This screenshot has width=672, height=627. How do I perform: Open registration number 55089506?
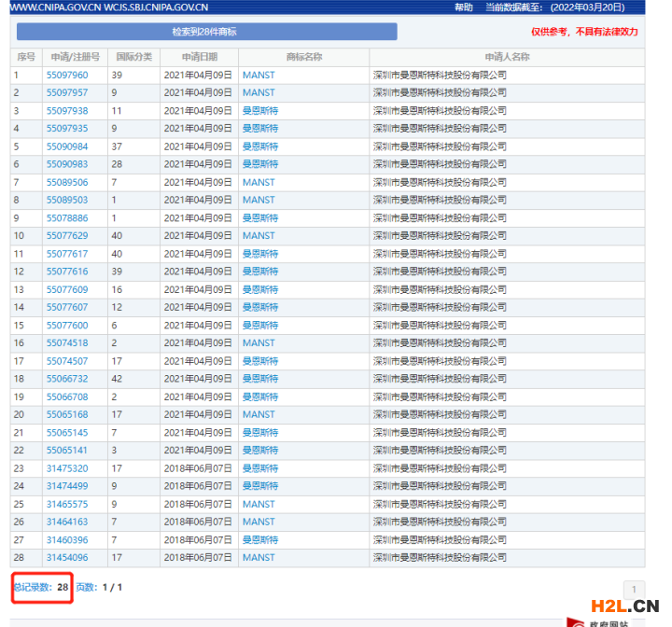67,182
